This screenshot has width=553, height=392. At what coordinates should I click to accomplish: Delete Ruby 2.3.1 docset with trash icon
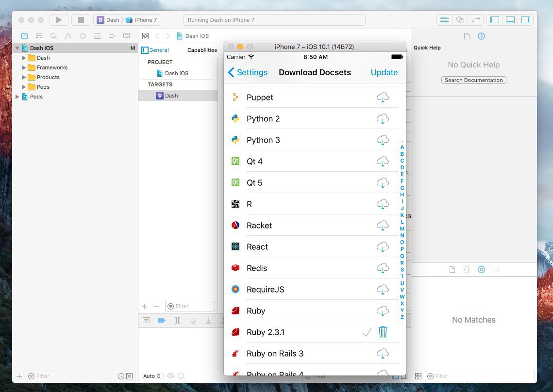click(383, 332)
